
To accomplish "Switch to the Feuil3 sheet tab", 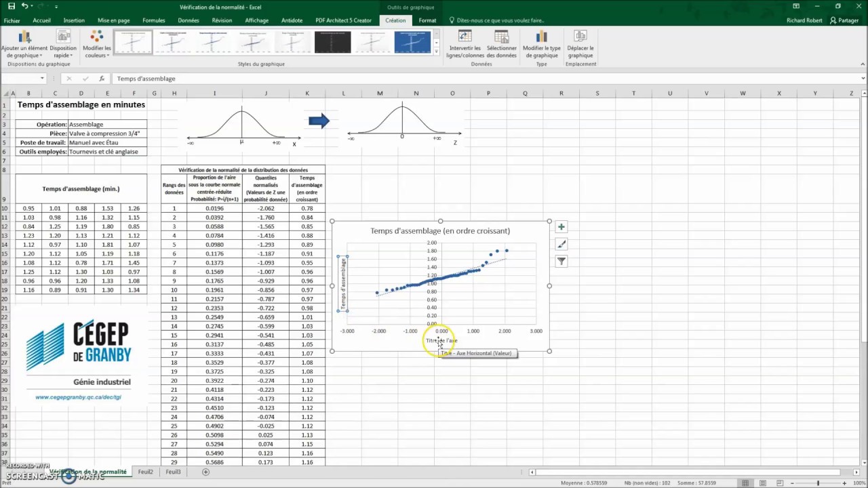I will click(173, 472).
